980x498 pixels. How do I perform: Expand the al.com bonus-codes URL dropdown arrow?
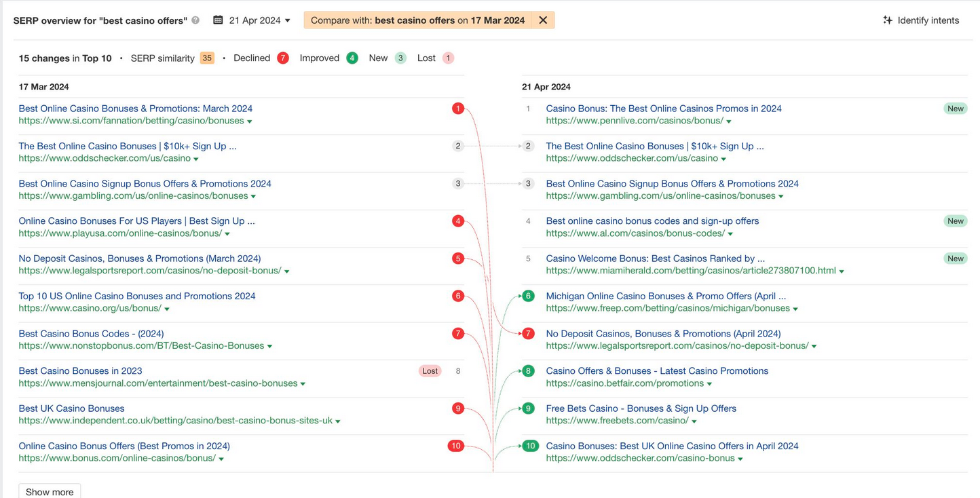pyautogui.click(x=730, y=234)
